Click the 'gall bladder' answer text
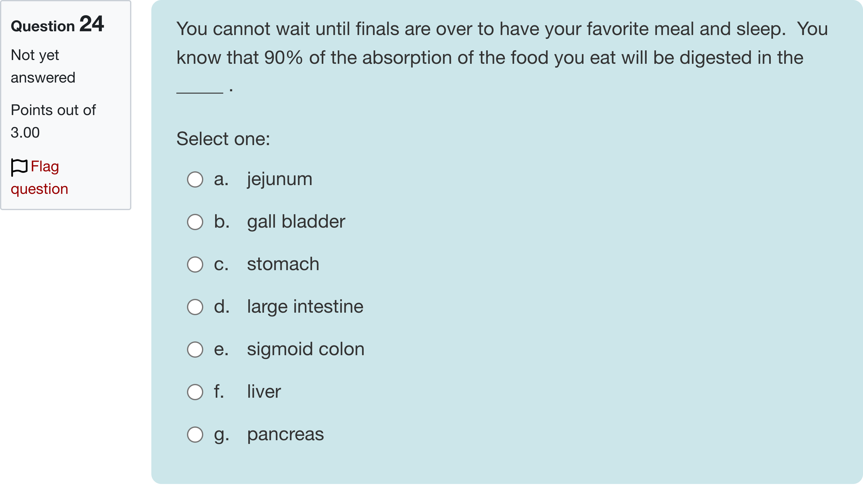The image size is (863, 504). (296, 222)
